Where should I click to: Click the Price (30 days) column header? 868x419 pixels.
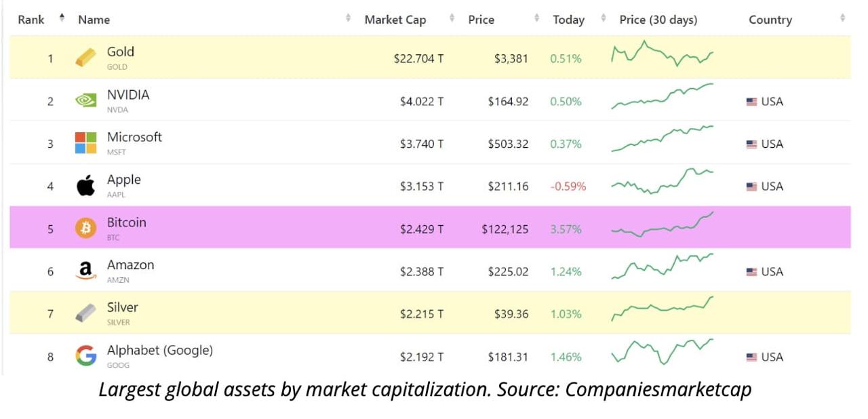click(x=658, y=20)
